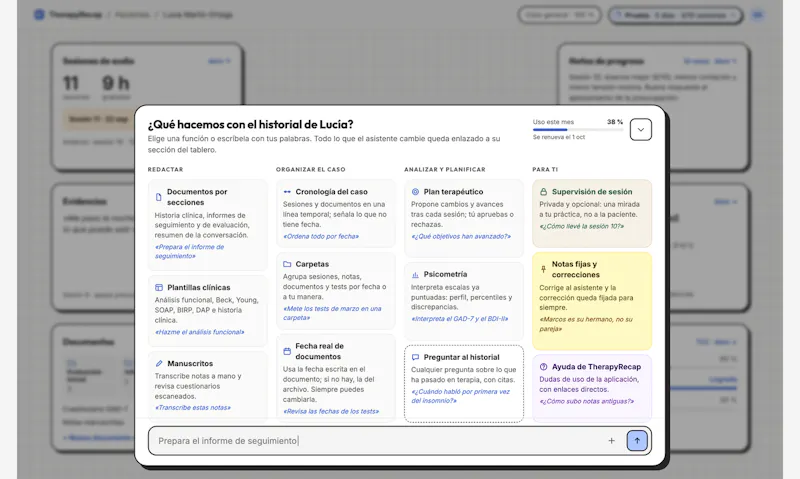Click the heading ¿Qué hacemos con el historial de Lucía?
Viewport: 800px width, 479px height.
pos(251,124)
